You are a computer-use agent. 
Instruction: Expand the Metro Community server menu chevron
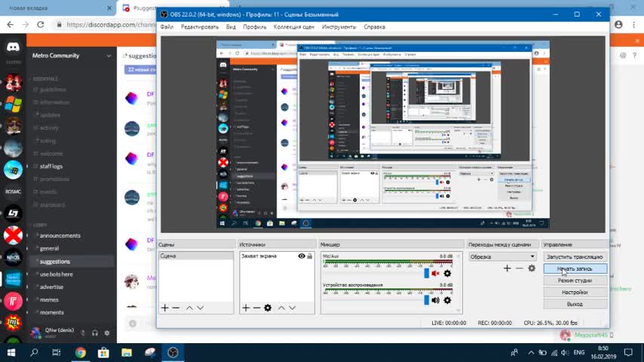point(109,56)
